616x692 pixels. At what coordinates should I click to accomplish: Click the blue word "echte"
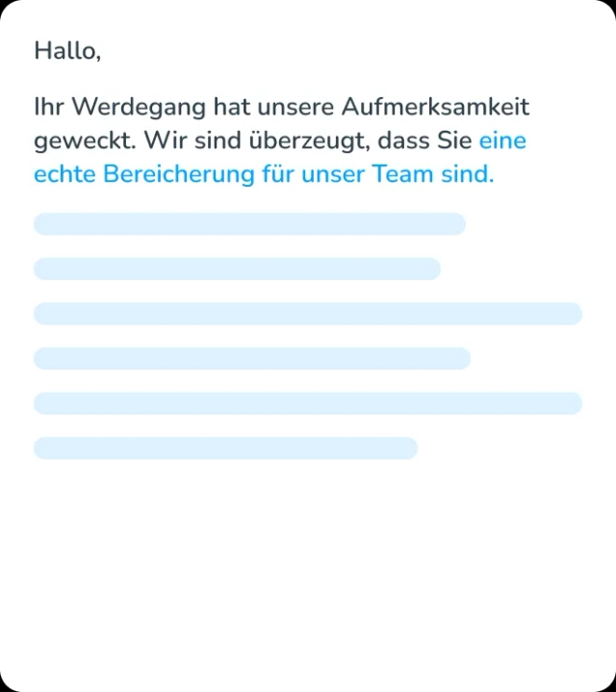click(64, 174)
